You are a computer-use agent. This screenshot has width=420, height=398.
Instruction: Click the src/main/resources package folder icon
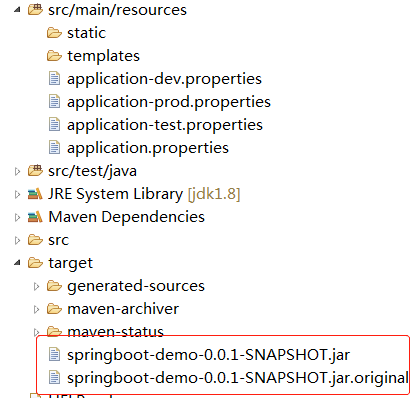[x=35, y=9]
